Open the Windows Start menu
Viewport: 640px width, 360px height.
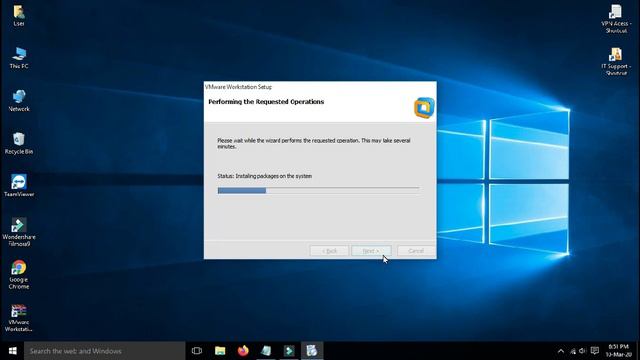(x=12, y=351)
